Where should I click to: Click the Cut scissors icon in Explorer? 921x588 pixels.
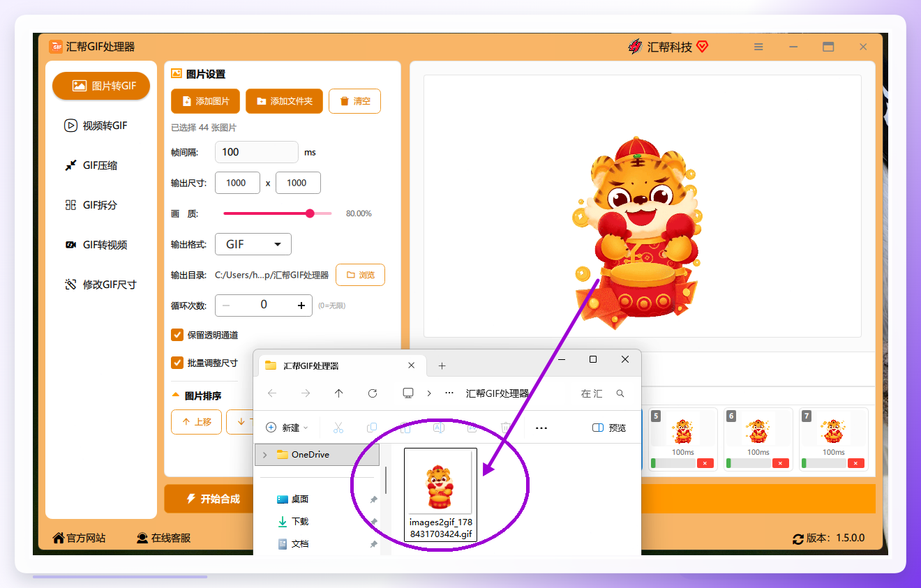click(338, 428)
